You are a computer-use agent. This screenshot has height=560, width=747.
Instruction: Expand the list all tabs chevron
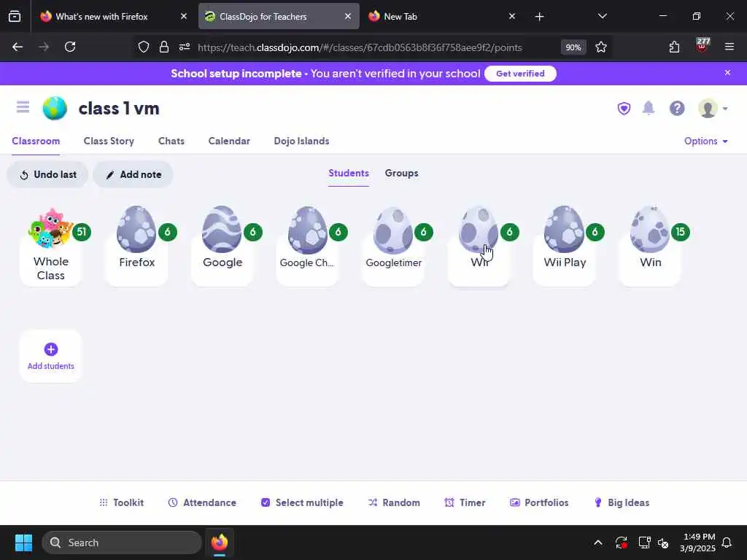point(602,16)
